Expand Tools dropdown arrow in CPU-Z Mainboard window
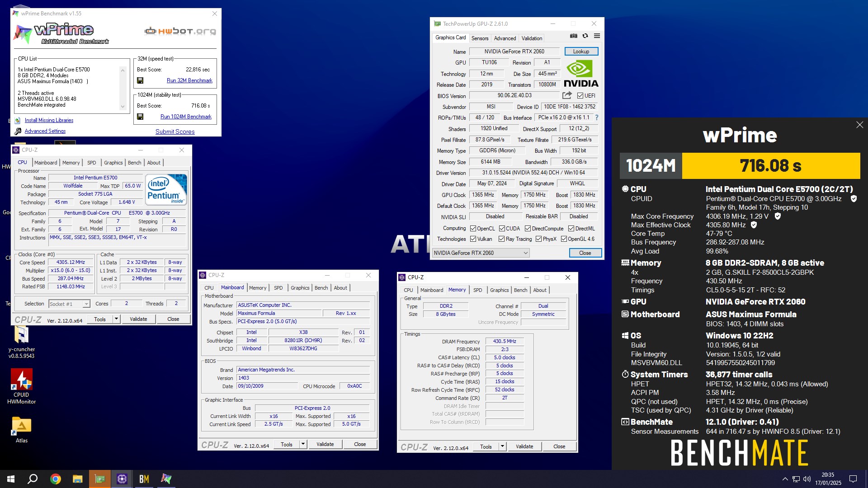Screen dimensions: 868x488 (303, 444)
